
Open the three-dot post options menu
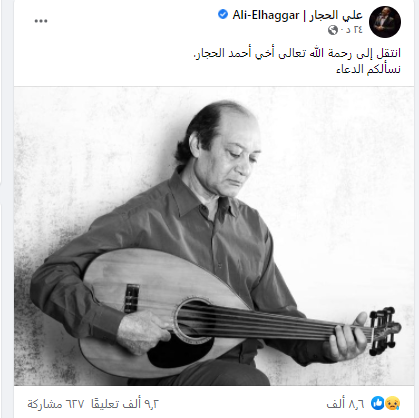coord(41,21)
